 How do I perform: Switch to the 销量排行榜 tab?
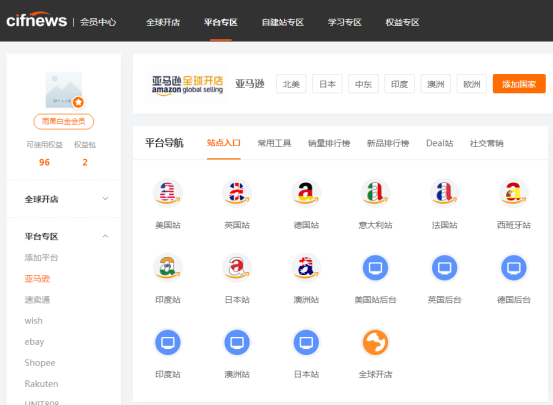[329, 143]
